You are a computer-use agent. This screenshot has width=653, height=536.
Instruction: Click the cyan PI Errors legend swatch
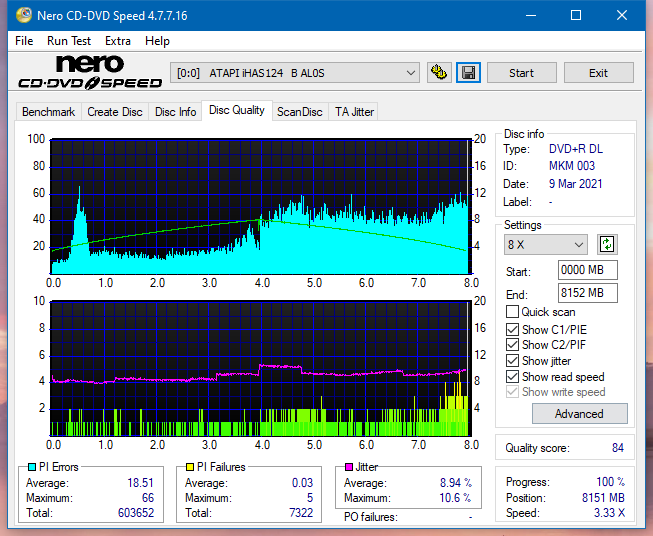[31, 467]
